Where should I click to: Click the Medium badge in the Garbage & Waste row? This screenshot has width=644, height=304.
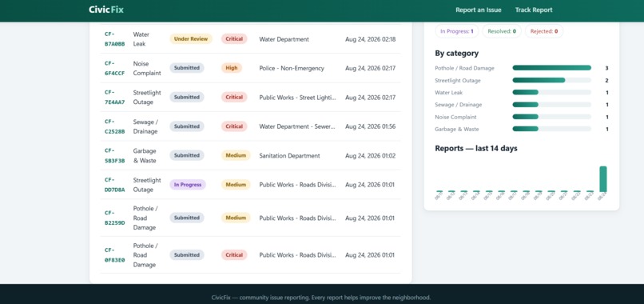(x=236, y=155)
